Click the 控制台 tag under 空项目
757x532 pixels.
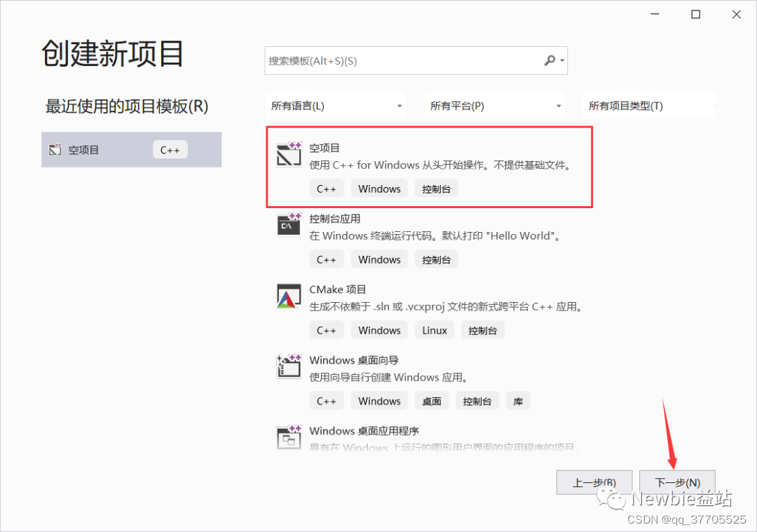(437, 189)
